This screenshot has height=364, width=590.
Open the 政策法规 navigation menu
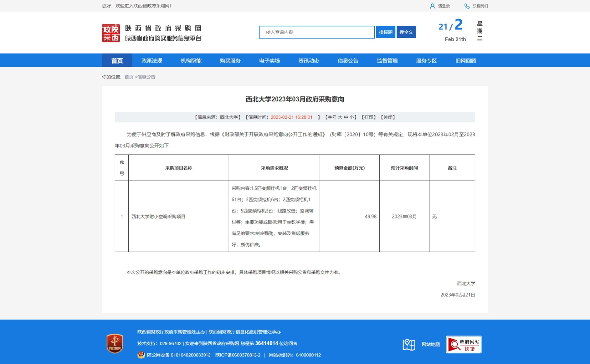[x=152, y=61]
